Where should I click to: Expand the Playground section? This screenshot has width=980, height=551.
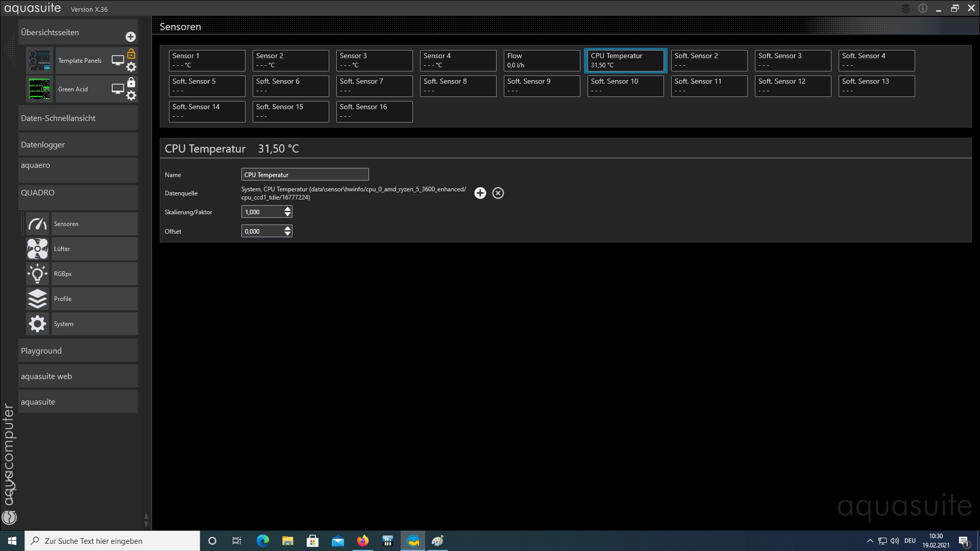coord(78,351)
